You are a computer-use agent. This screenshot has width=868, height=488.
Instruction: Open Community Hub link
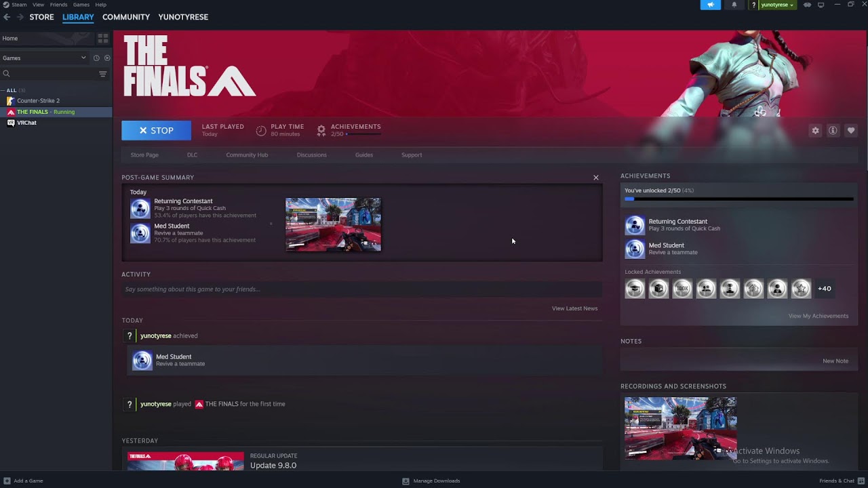pos(247,155)
